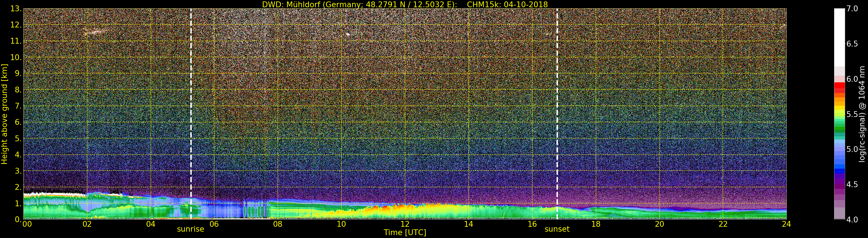This screenshot has width=868, height=238.
Task: Click the time axis tick '14'
Action: click(468, 224)
